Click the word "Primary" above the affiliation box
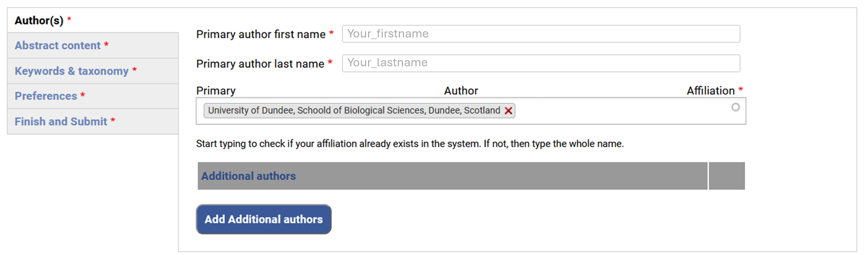 pyautogui.click(x=216, y=91)
